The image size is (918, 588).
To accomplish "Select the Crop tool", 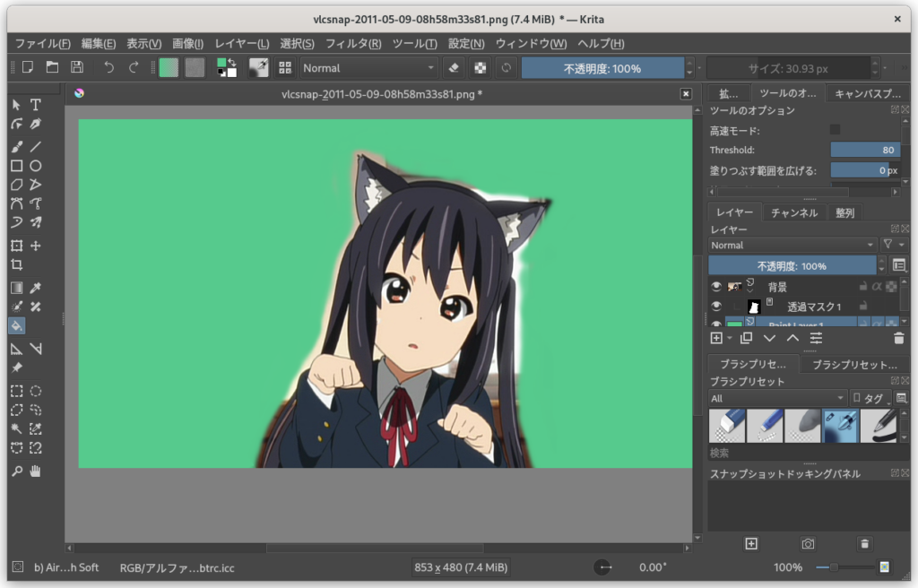I will click(x=16, y=264).
